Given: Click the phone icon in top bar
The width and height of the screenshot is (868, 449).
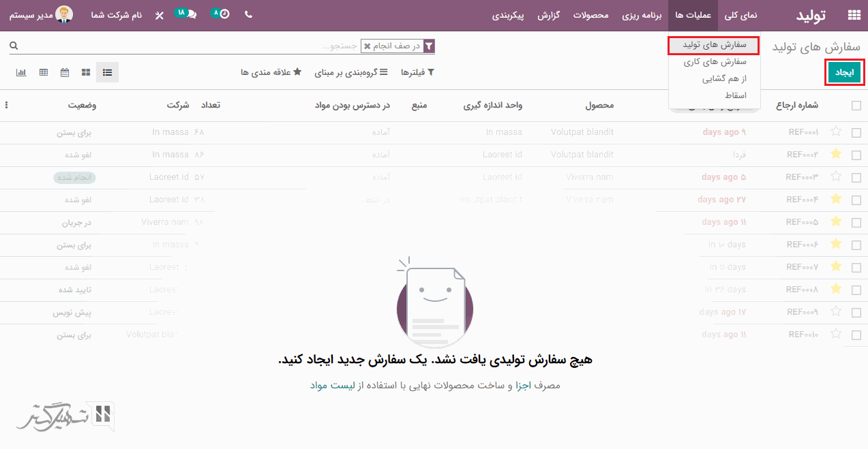Looking at the screenshot, I should (248, 15).
